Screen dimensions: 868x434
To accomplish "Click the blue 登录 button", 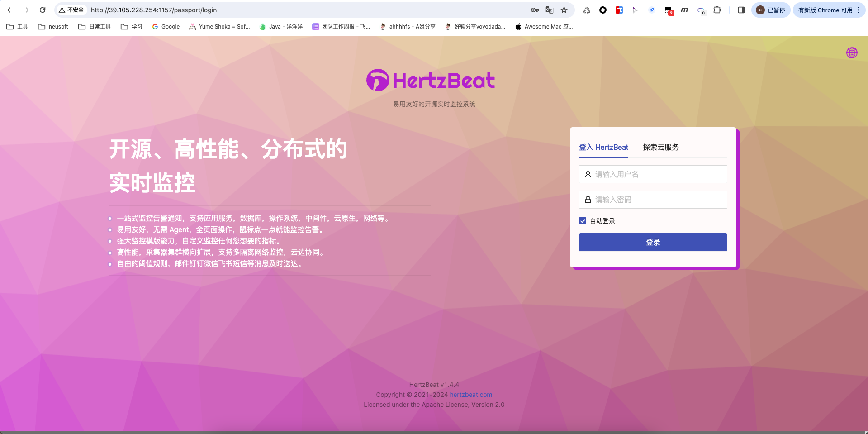I will coord(653,242).
